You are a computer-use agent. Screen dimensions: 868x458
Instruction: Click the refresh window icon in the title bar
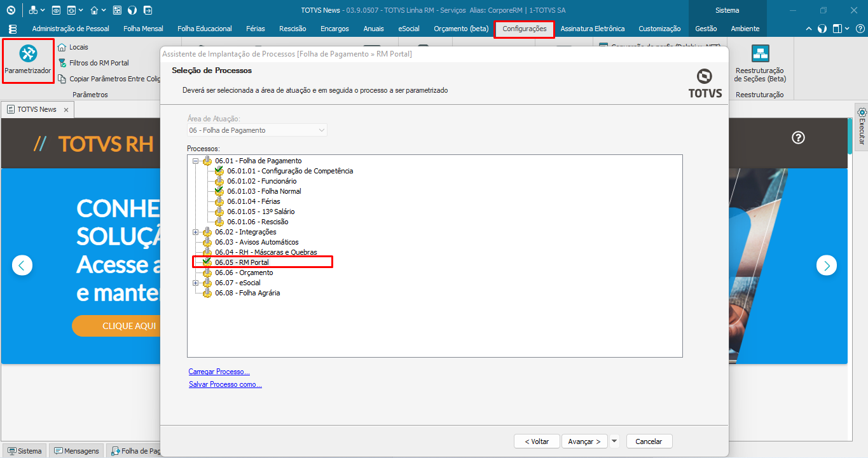[x=71, y=10]
